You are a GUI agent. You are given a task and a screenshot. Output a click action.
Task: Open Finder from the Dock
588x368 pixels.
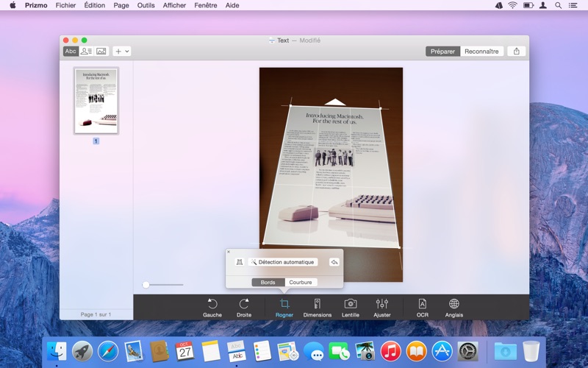pos(57,352)
